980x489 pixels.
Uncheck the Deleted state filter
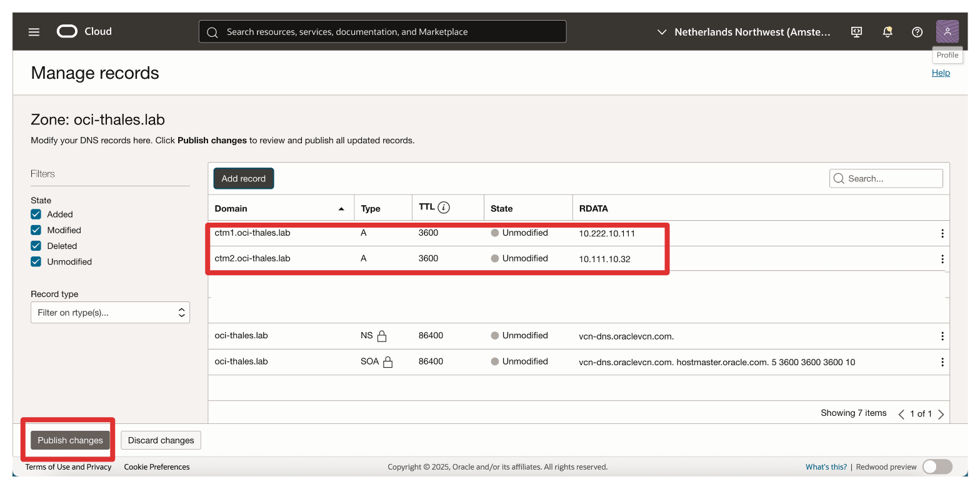point(36,246)
